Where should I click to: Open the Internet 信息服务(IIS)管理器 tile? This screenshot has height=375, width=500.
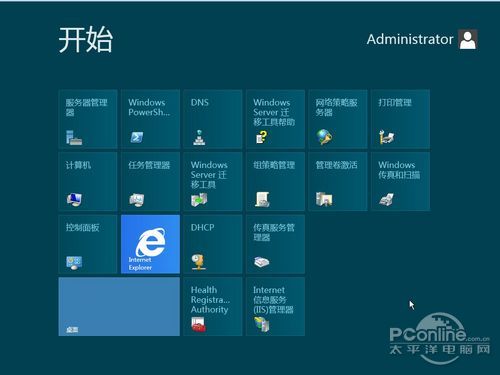pos(275,306)
